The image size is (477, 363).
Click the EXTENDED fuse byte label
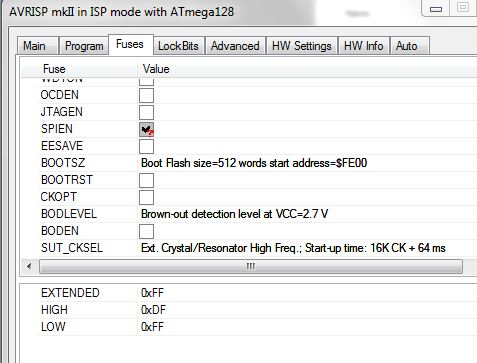pyautogui.click(x=70, y=293)
